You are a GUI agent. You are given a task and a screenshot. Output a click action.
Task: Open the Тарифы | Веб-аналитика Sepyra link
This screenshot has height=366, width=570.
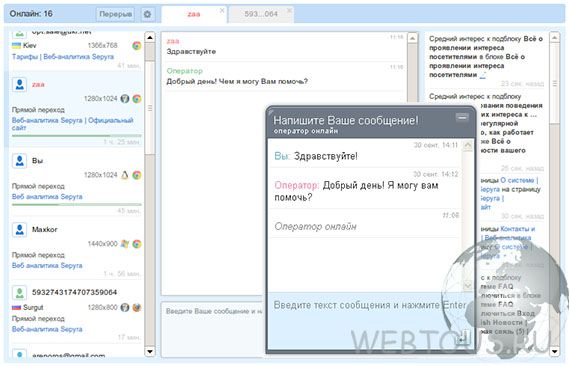(x=63, y=57)
